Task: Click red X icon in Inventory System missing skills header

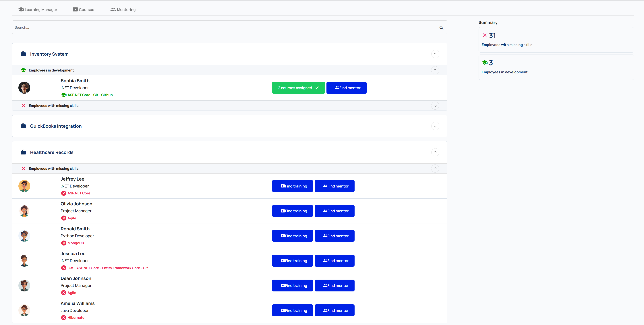Action: pyautogui.click(x=23, y=105)
